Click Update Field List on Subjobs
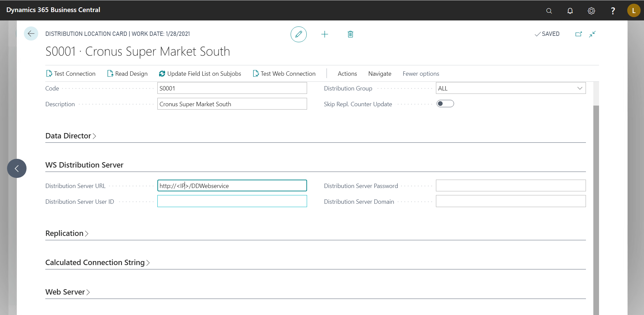644x315 pixels. pos(200,74)
